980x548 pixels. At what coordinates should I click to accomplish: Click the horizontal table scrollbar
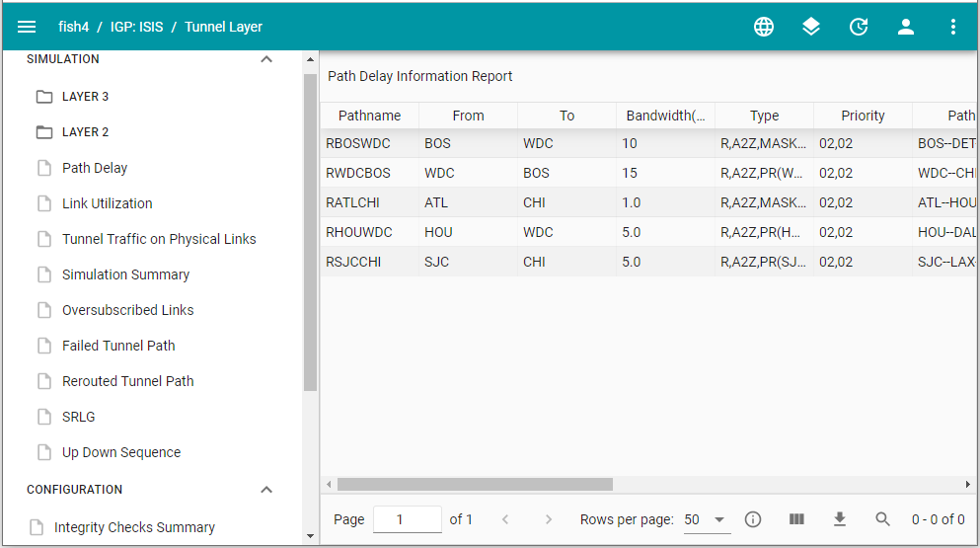click(474, 485)
